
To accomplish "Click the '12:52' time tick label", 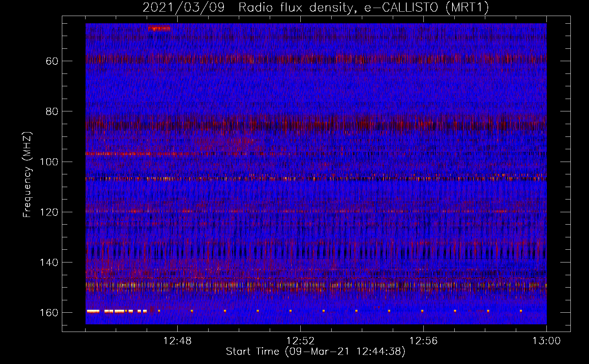I will click(x=300, y=341).
